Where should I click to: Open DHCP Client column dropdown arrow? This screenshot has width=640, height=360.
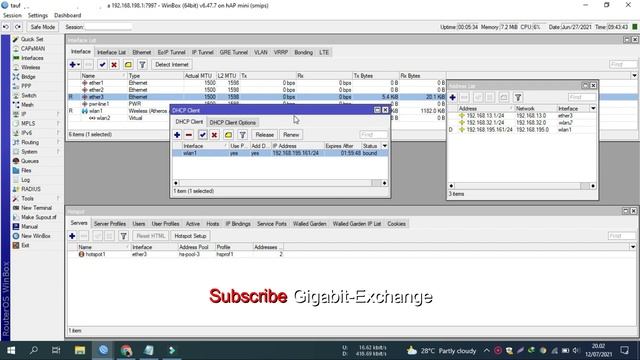tap(384, 146)
